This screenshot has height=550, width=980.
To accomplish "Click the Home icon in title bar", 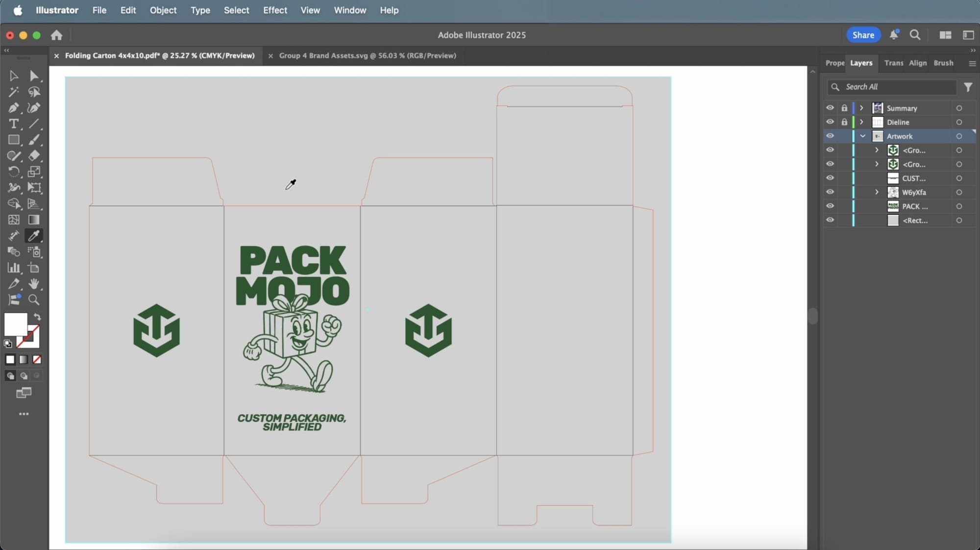I will click(x=57, y=35).
